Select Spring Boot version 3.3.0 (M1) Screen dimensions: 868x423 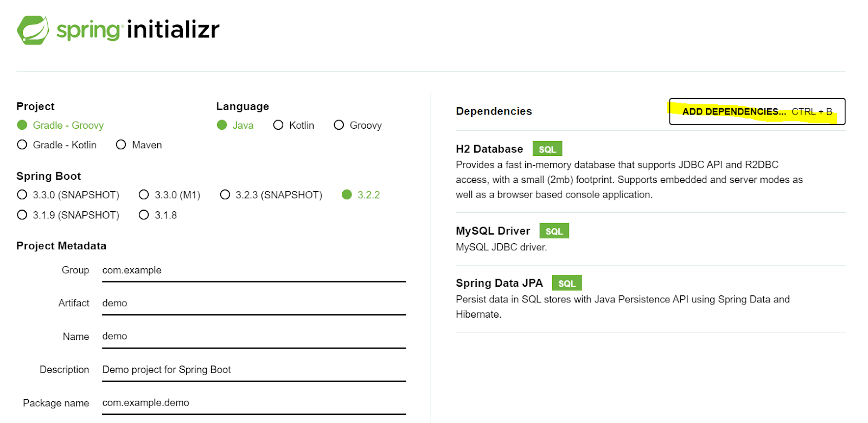pyautogui.click(x=144, y=195)
